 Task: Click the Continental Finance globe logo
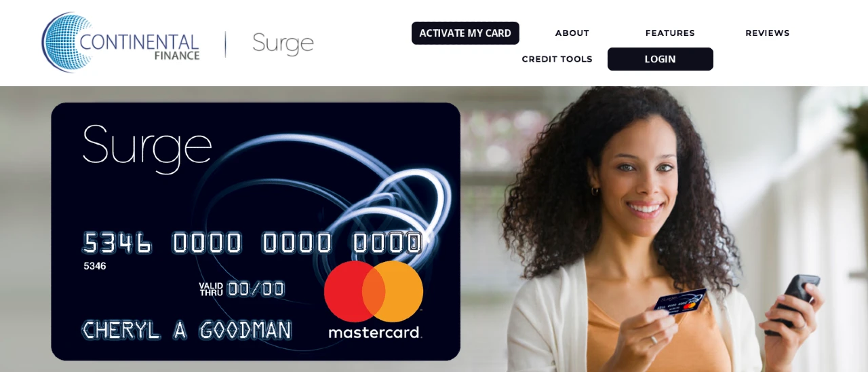[x=66, y=42]
